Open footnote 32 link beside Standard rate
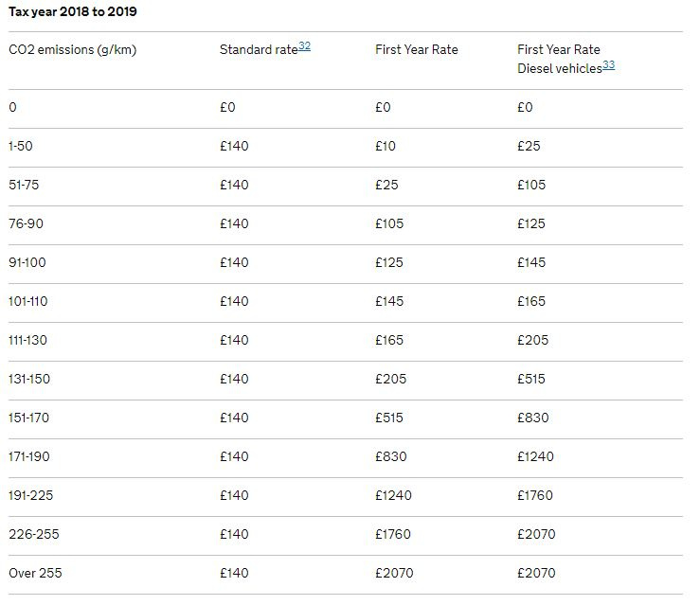 tap(304, 46)
